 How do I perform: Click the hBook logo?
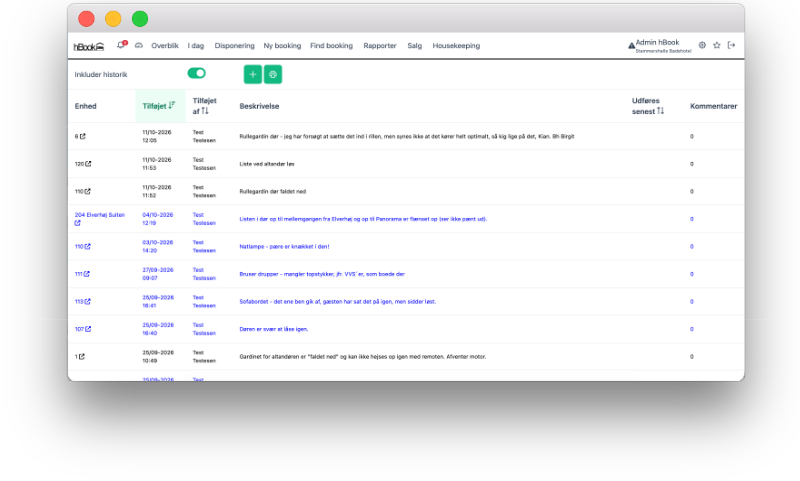point(89,46)
